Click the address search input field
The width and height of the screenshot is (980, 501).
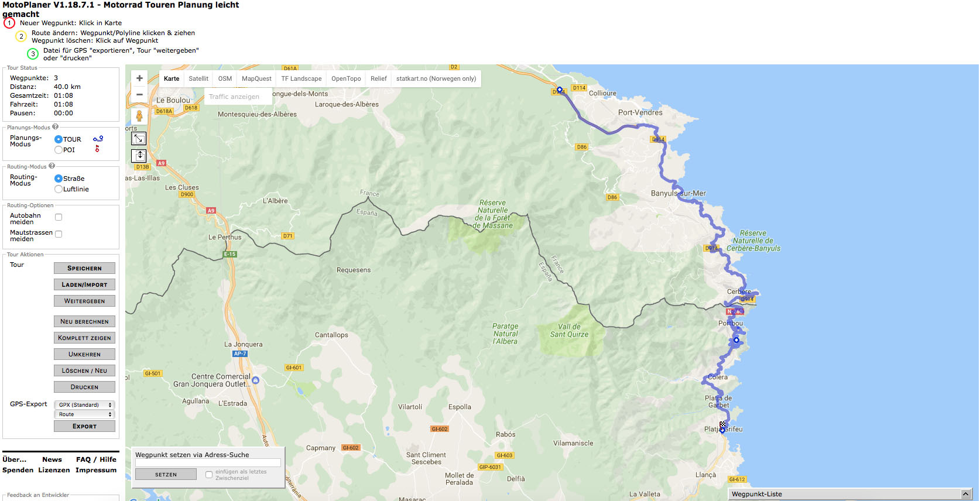[x=208, y=463]
